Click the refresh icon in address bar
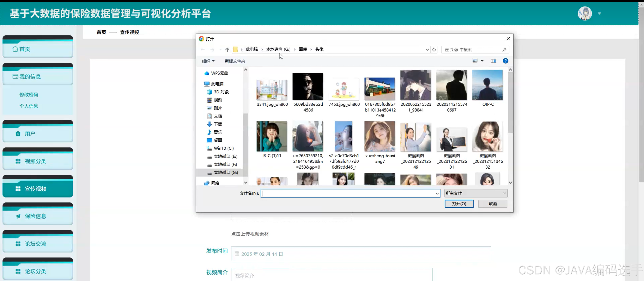Viewport: 644px width, 281px height. pyautogui.click(x=434, y=49)
